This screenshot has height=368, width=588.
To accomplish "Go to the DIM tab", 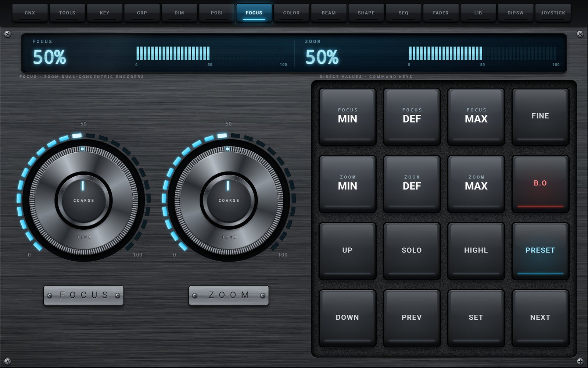I will pyautogui.click(x=179, y=13).
